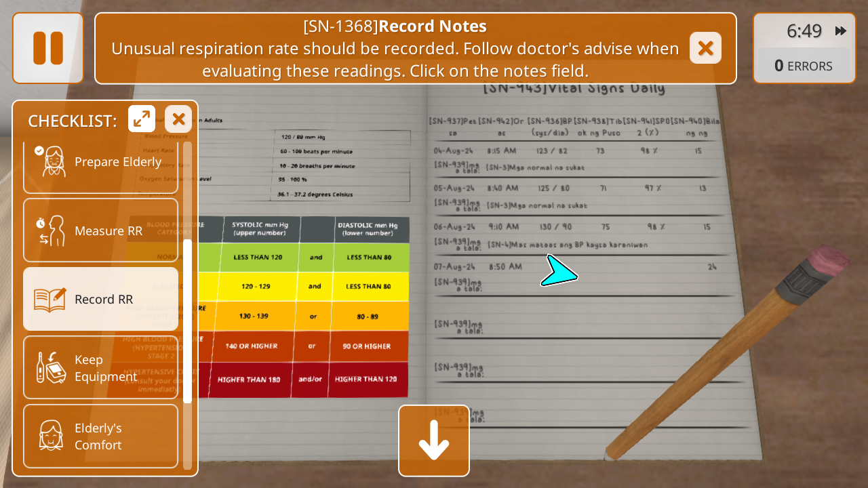
Task: Choose the Keep Equipment checklist step
Action: tap(100, 367)
